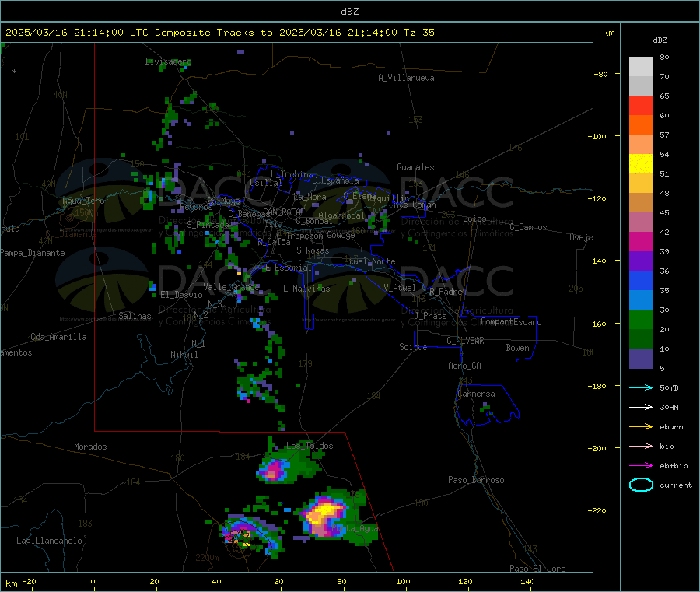Image resolution: width=700 pixels, height=592 pixels.
Task: Click the Cda_Amarilla label
Action: 59,337
